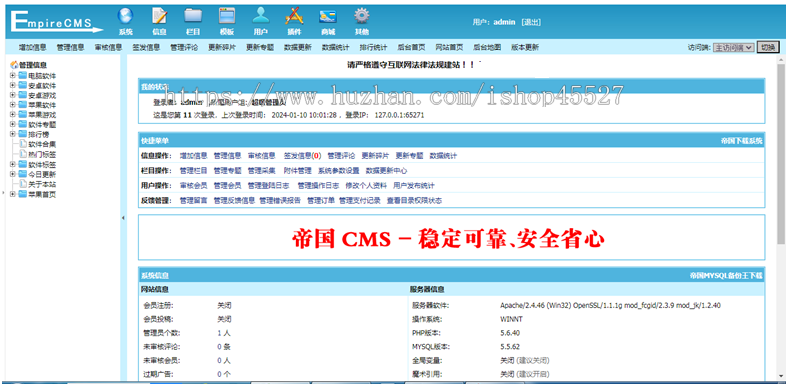Open the 主访问端 access dropdown

[x=734, y=47]
